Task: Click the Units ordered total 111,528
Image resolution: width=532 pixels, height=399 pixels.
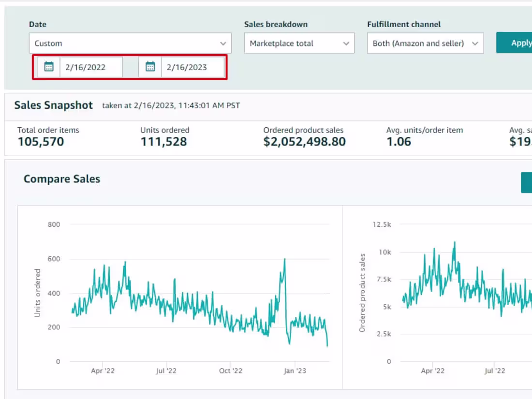Action: click(163, 142)
